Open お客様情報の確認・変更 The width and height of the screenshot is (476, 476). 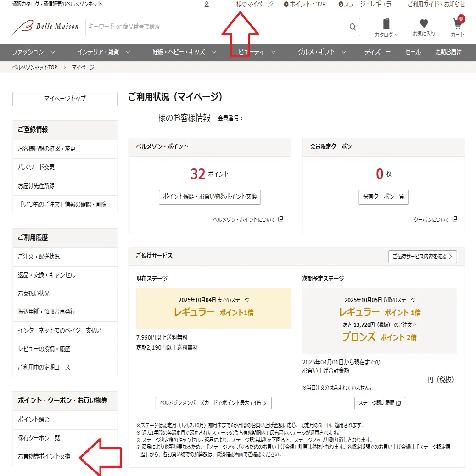click(x=65, y=149)
